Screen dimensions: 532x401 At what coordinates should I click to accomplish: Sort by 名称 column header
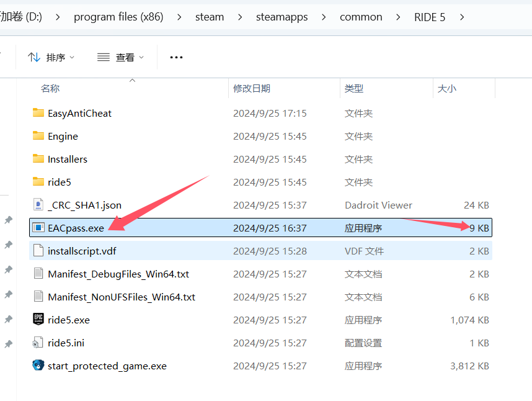[x=50, y=88]
